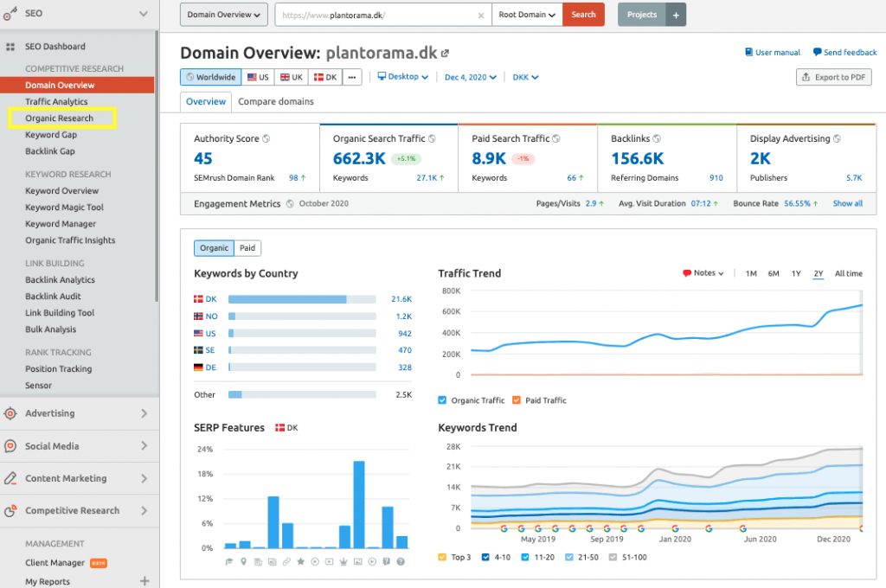Toggle the Organic Traffic checkbox
The image size is (886, 588).
click(x=442, y=399)
